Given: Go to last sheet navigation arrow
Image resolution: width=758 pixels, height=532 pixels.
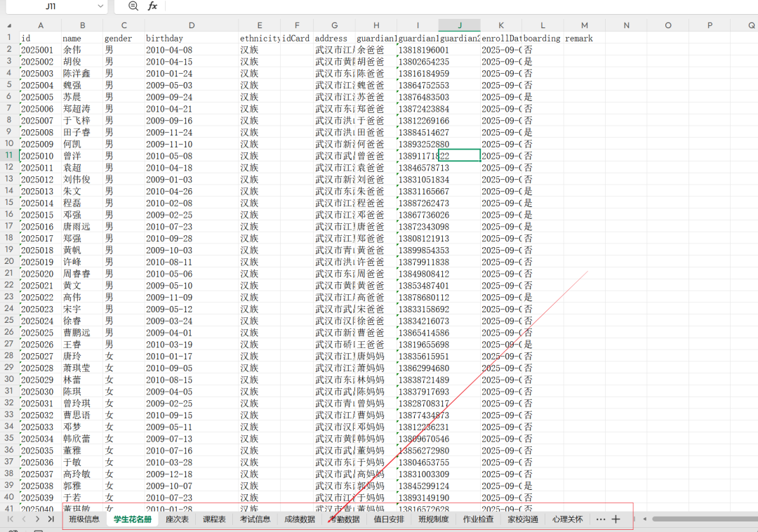Looking at the screenshot, I should tap(51, 519).
